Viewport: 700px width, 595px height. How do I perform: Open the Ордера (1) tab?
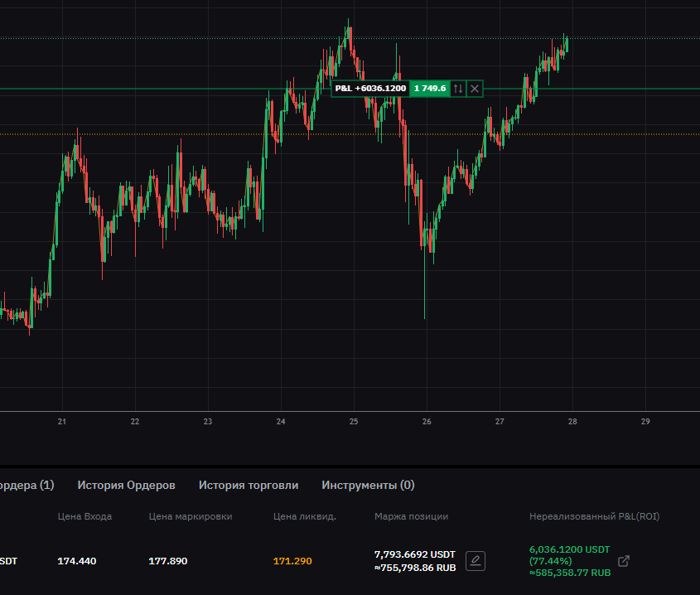[x=26, y=485]
